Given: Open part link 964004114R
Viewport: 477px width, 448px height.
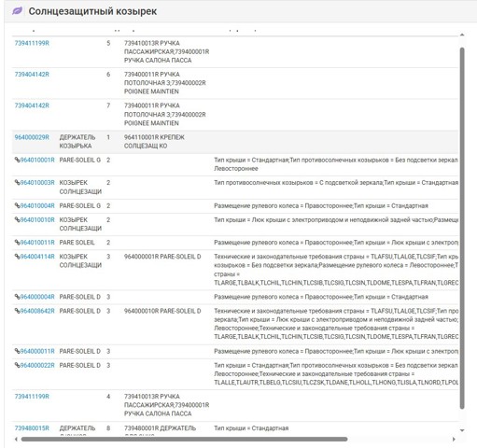Looking at the screenshot, I should pos(37,257).
